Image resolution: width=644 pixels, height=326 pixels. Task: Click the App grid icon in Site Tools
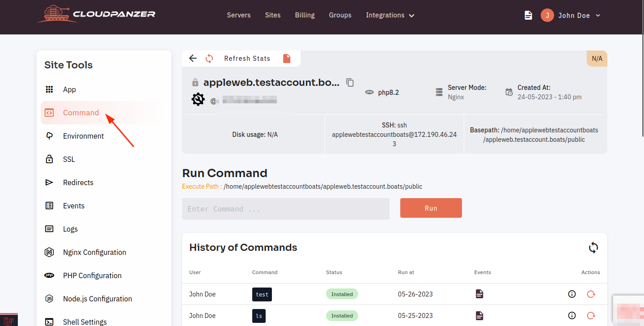pyautogui.click(x=50, y=89)
